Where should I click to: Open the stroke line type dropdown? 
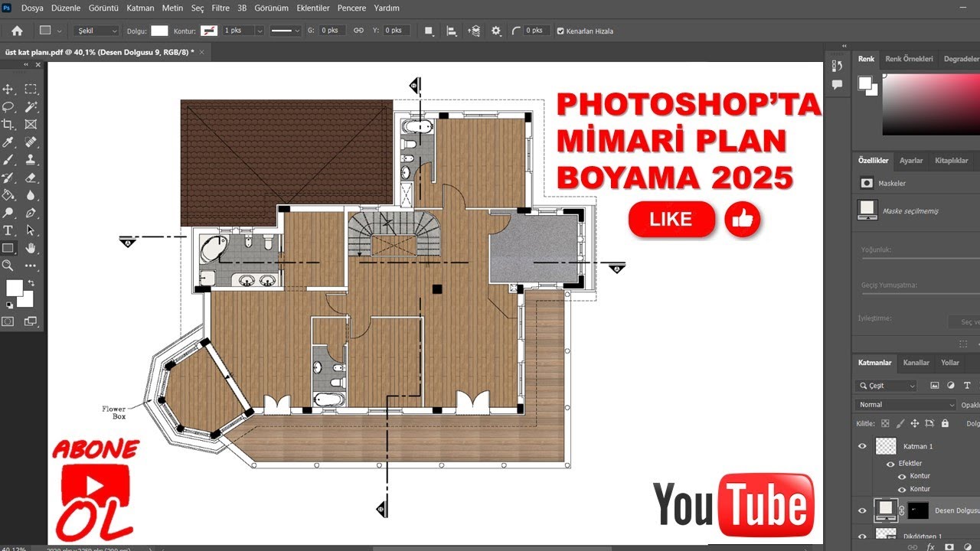[286, 31]
